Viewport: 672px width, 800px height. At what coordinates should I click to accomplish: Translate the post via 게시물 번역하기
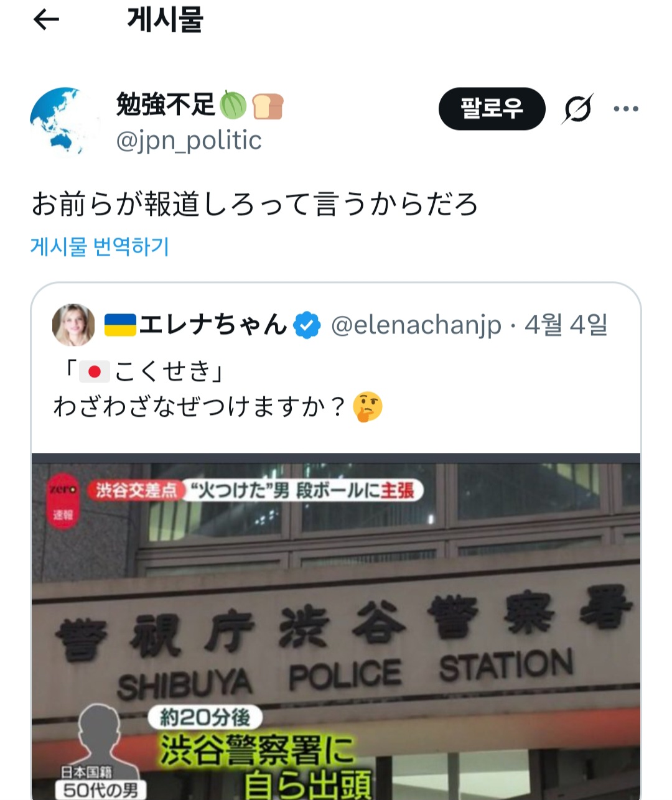(x=100, y=247)
